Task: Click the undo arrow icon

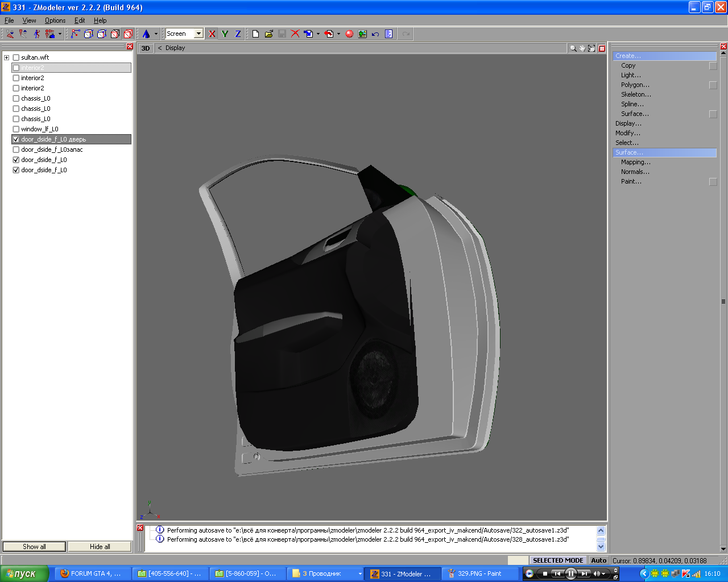Action: 375,34
